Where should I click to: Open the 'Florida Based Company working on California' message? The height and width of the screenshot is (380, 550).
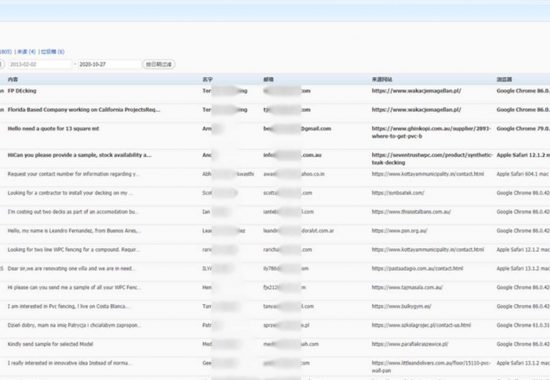pyautogui.click(x=84, y=110)
